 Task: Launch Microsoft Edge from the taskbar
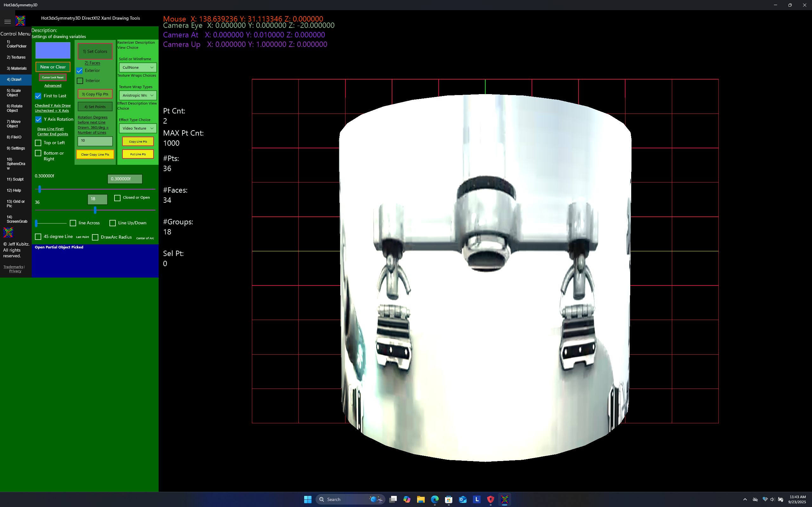(x=435, y=499)
